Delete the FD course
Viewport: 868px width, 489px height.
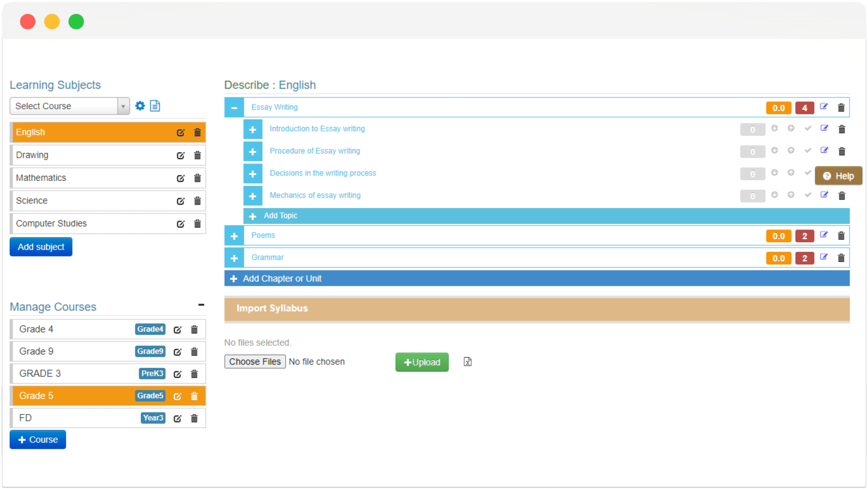(x=194, y=419)
